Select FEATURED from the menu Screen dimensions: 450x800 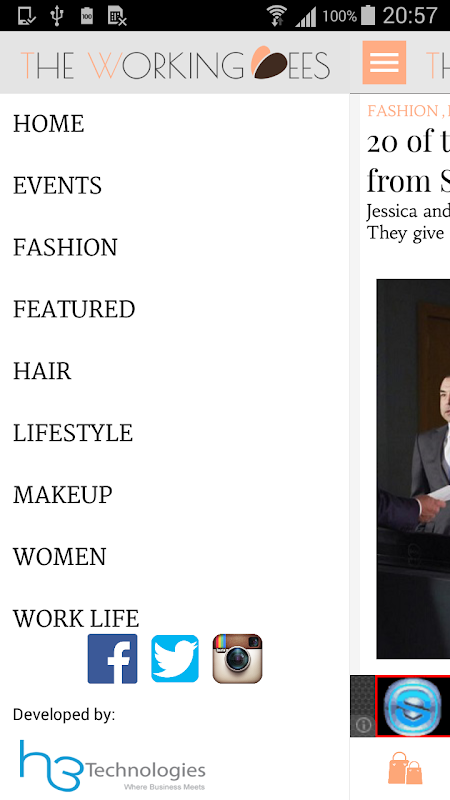point(74,309)
